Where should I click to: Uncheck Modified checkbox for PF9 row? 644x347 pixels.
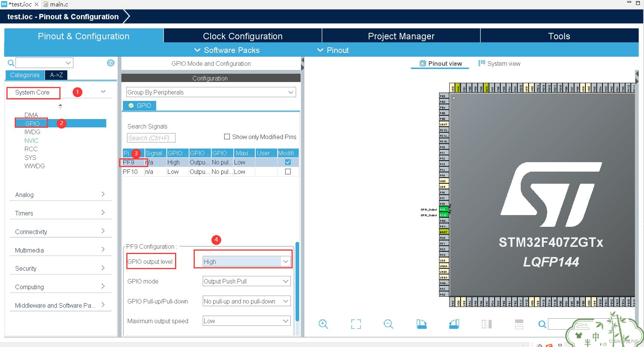(x=288, y=162)
